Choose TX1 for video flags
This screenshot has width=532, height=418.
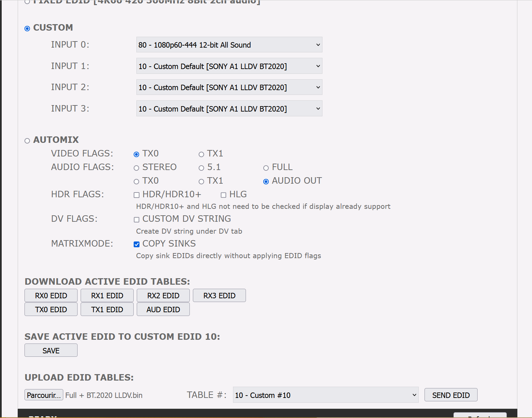(201, 154)
